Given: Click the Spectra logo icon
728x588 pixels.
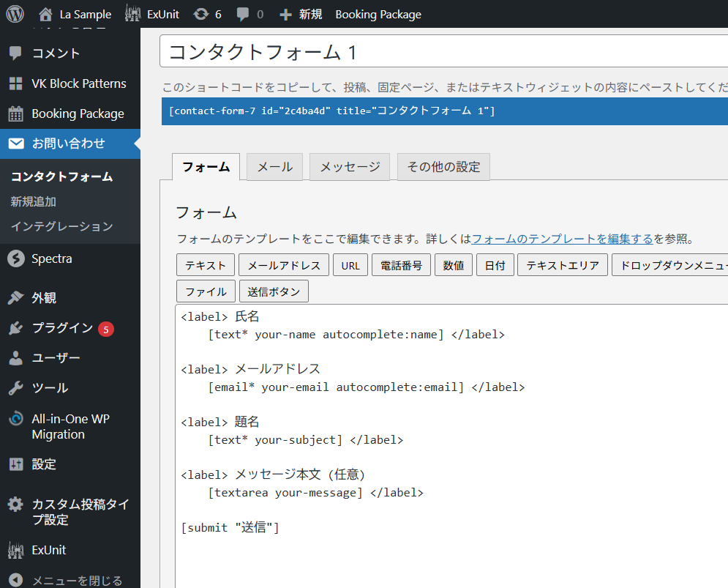Looking at the screenshot, I should tap(16, 258).
